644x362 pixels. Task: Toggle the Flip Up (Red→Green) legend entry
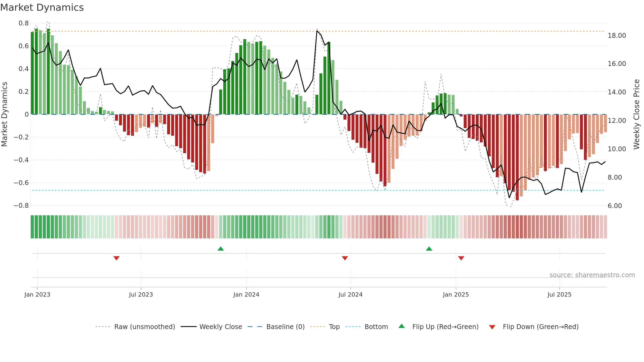[x=438, y=327]
